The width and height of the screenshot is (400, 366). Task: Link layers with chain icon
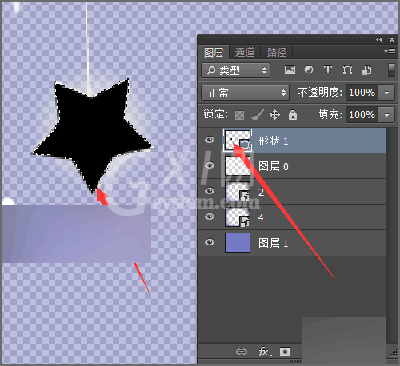tap(241, 352)
